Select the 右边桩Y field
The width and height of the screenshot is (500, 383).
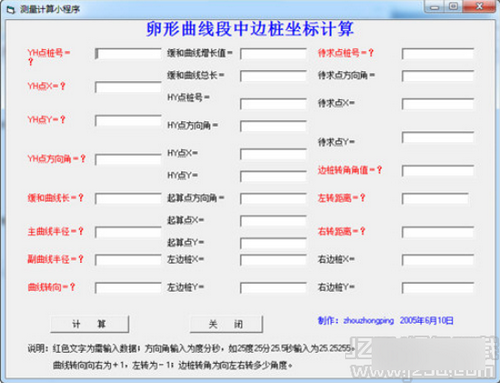(438, 288)
